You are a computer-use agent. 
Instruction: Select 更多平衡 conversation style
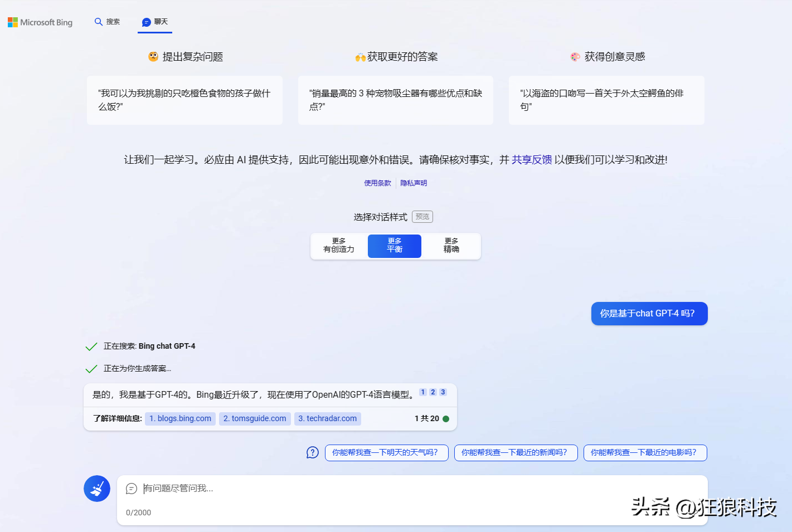coord(395,246)
